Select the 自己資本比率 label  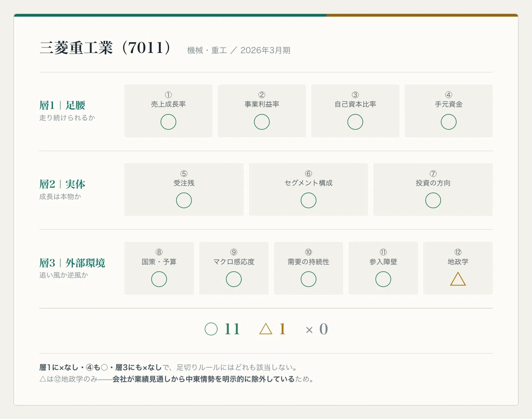(x=355, y=104)
